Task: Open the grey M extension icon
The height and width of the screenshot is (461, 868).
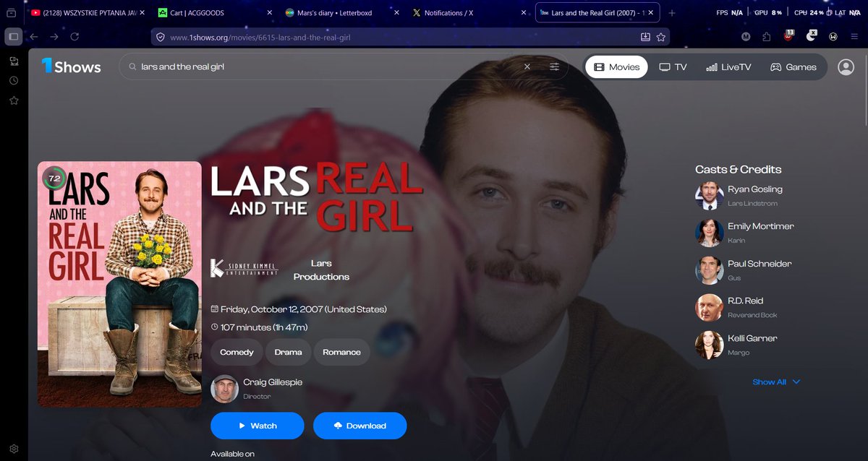Action: click(x=746, y=37)
